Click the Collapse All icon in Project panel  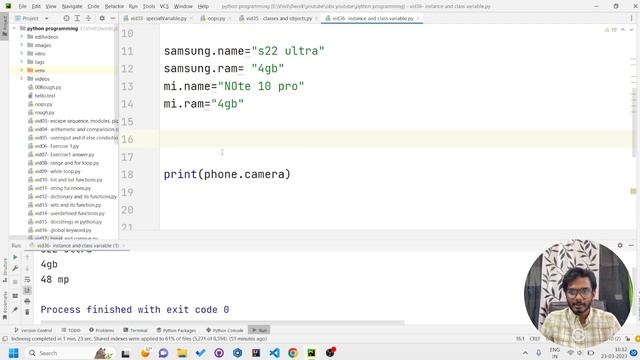[88, 18]
